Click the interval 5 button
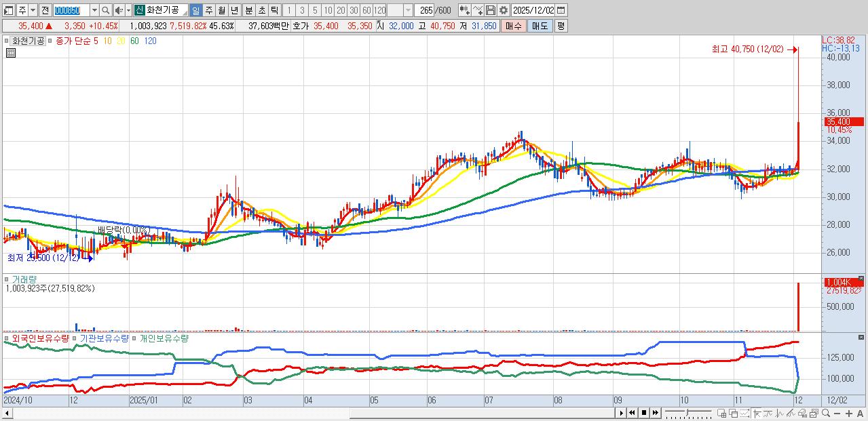Image resolution: width=868 pixels, height=421 pixels. (x=315, y=10)
